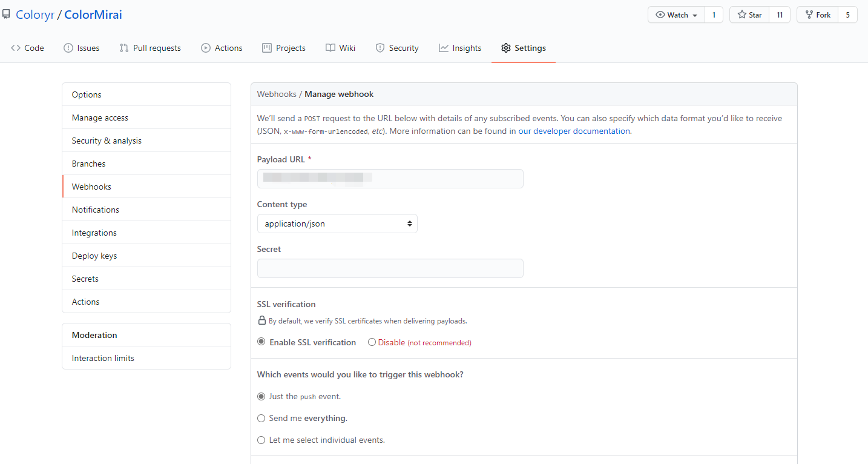Click the Wiki book icon
868x464 pixels.
(330, 48)
